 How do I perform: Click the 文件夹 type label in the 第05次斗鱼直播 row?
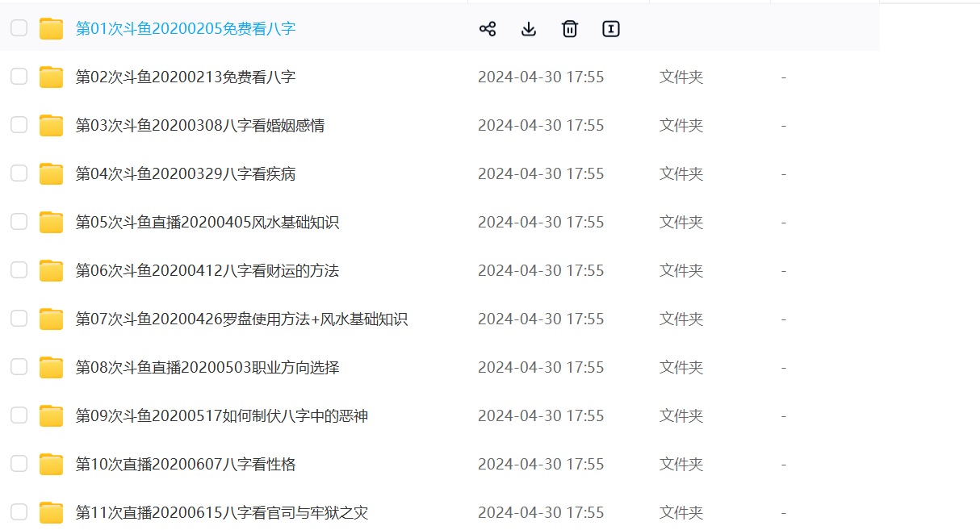click(681, 223)
